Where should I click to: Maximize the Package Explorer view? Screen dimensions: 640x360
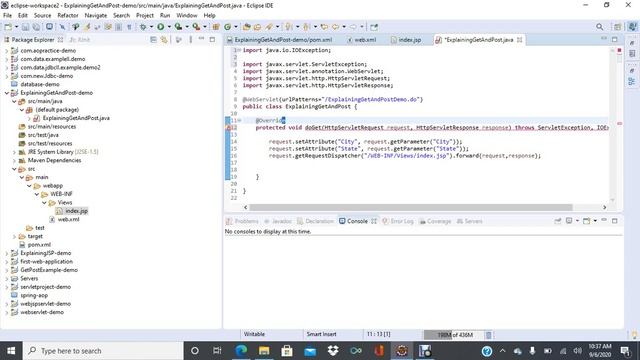click(x=212, y=39)
